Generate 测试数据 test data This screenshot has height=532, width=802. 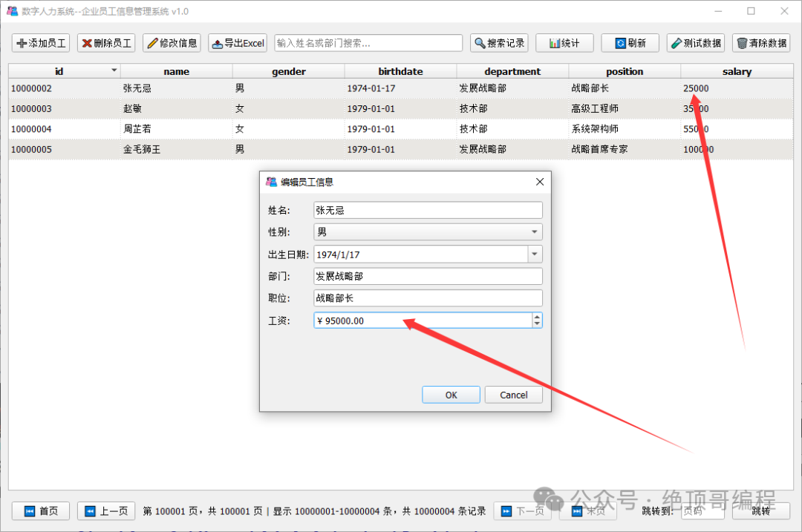pos(696,44)
